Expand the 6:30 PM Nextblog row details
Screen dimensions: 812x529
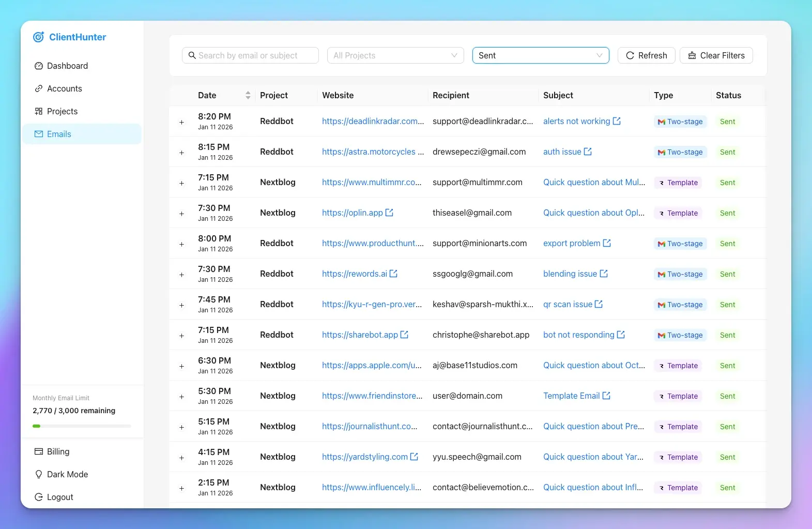pos(181,366)
